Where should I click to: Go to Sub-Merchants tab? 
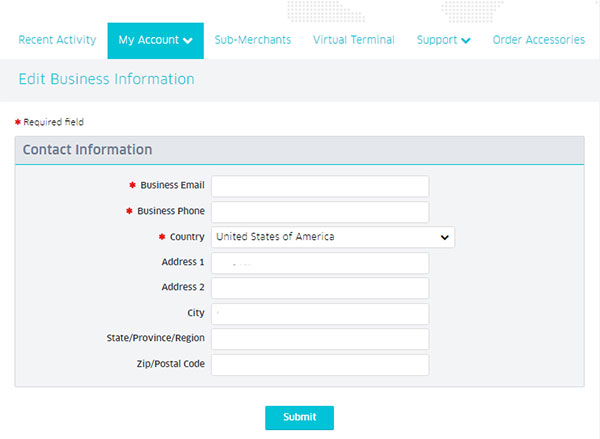[253, 40]
